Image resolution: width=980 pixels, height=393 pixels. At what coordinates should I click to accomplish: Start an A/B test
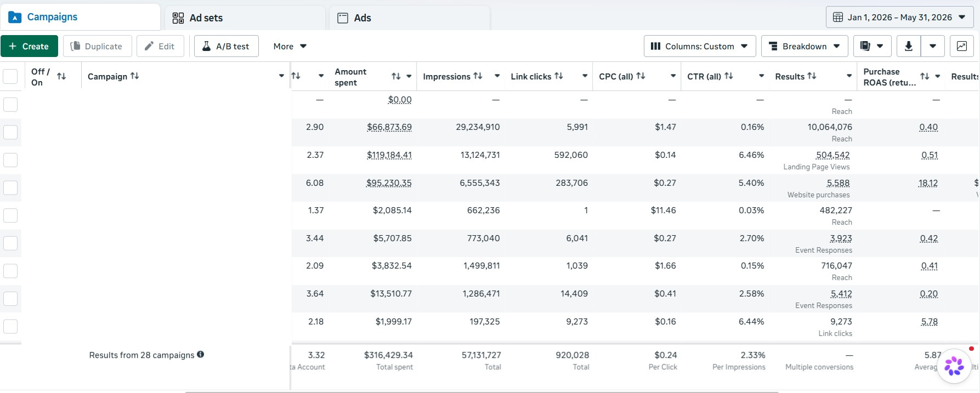pos(226,46)
